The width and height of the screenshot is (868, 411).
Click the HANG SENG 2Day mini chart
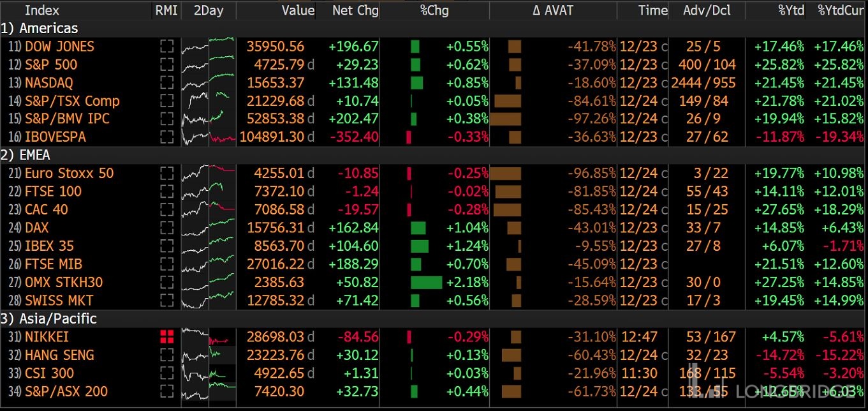[209, 355]
